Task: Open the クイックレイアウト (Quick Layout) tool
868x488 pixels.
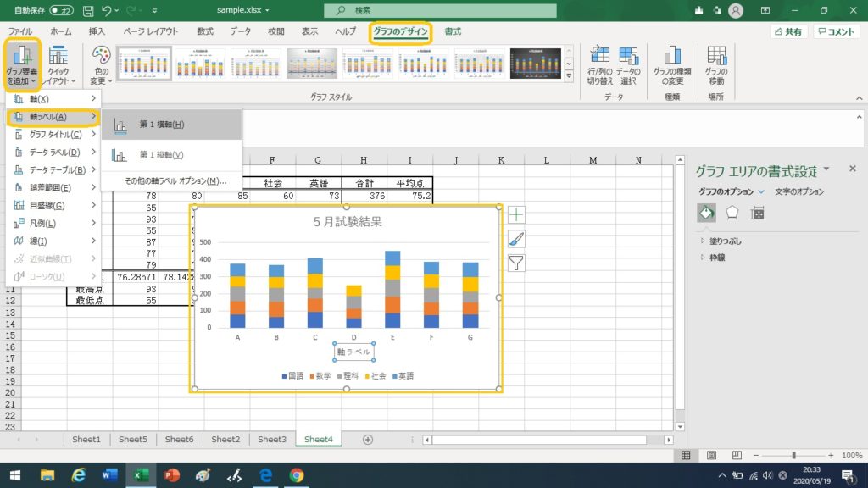Action: (x=58, y=57)
